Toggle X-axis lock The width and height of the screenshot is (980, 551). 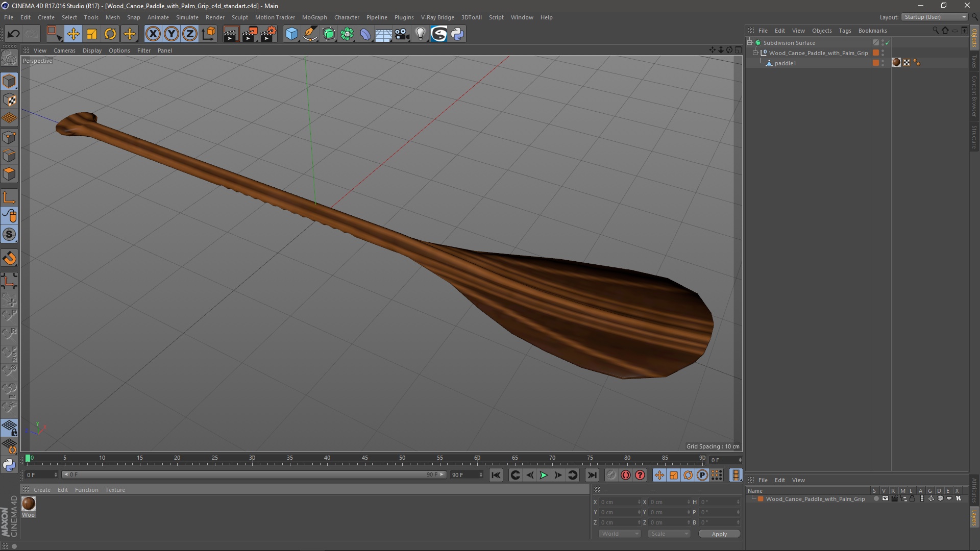point(153,34)
